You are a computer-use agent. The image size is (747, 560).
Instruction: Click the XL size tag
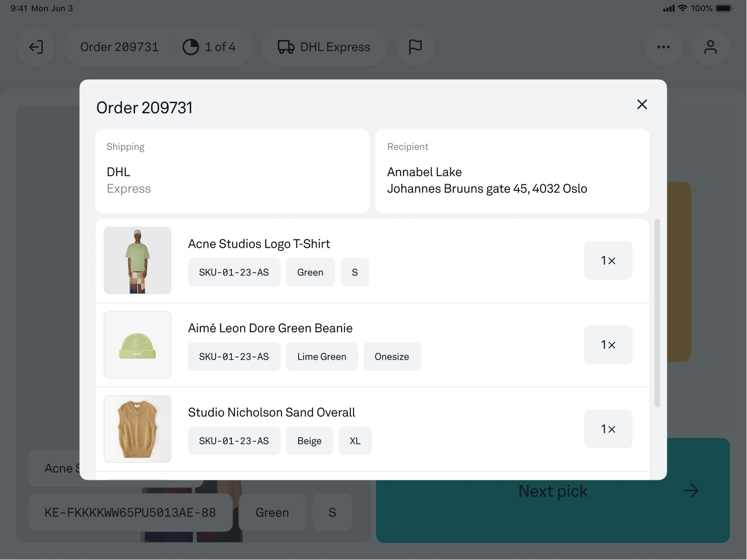coord(355,441)
